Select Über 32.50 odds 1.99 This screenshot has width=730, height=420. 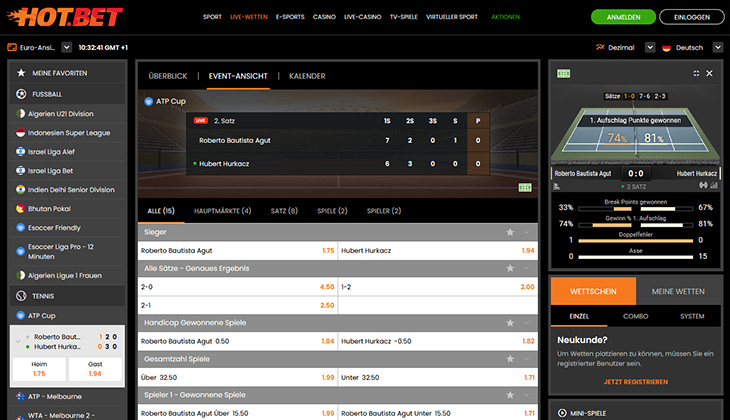[237, 377]
